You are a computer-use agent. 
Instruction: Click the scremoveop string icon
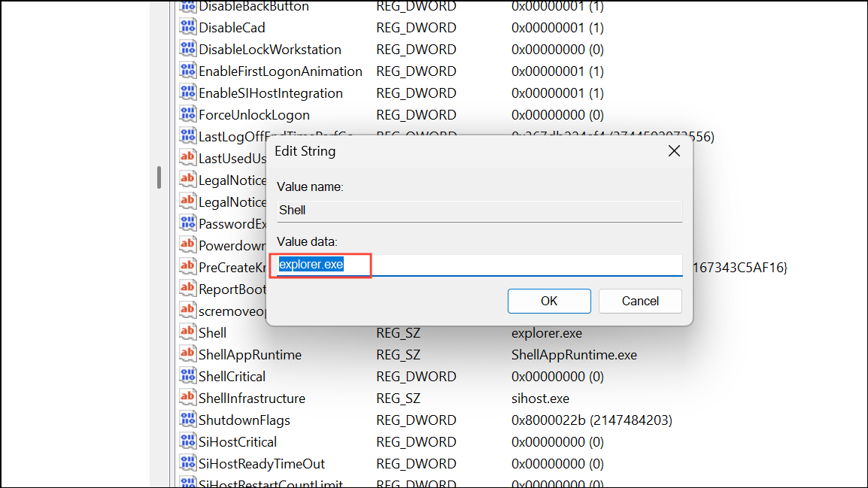pos(187,311)
